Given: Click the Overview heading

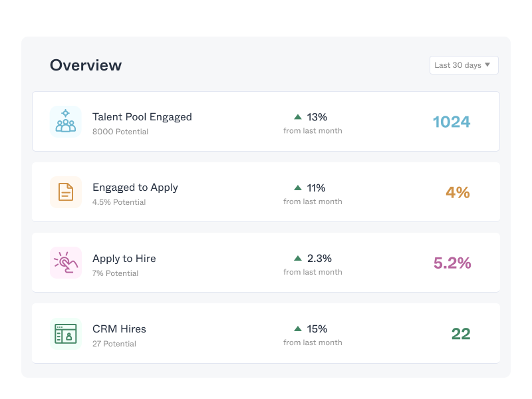Looking at the screenshot, I should (86, 65).
